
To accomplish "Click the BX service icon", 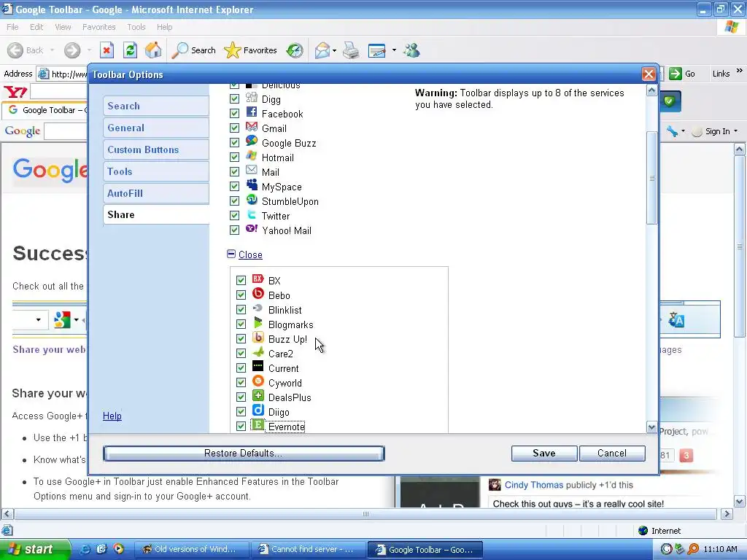I will (x=258, y=279).
